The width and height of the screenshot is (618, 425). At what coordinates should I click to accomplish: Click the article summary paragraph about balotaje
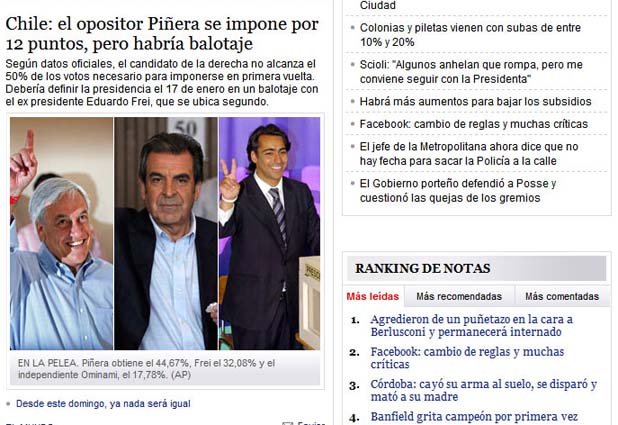pyautogui.click(x=162, y=83)
